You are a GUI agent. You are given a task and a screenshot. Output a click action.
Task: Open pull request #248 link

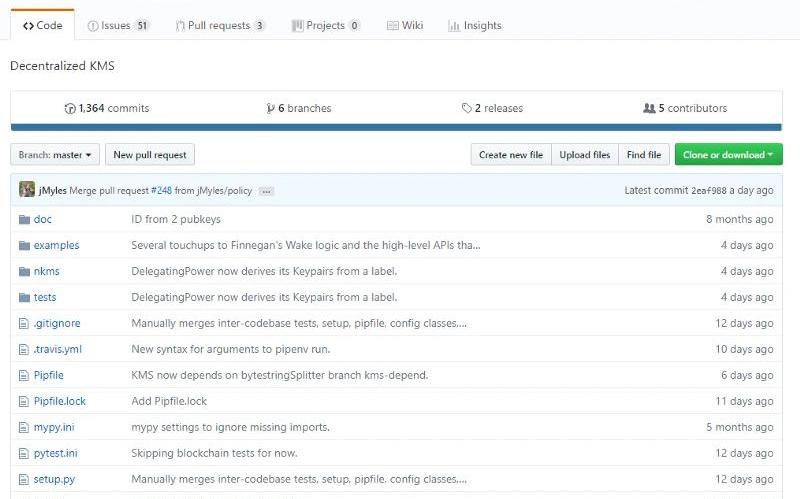(x=161, y=191)
